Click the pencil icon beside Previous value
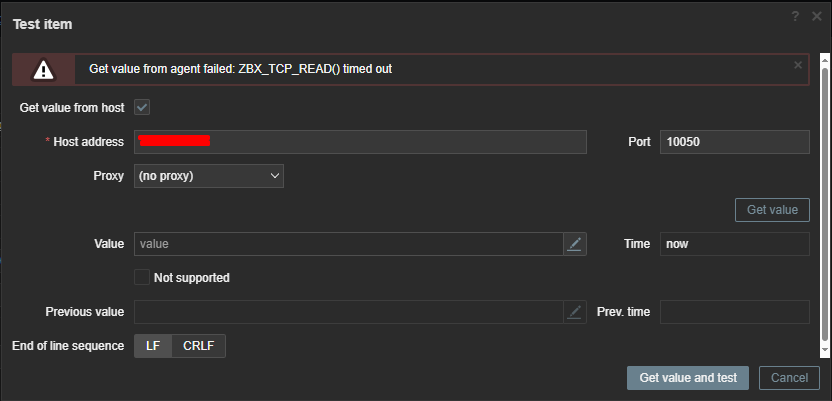The height and width of the screenshot is (401, 832). pos(574,312)
